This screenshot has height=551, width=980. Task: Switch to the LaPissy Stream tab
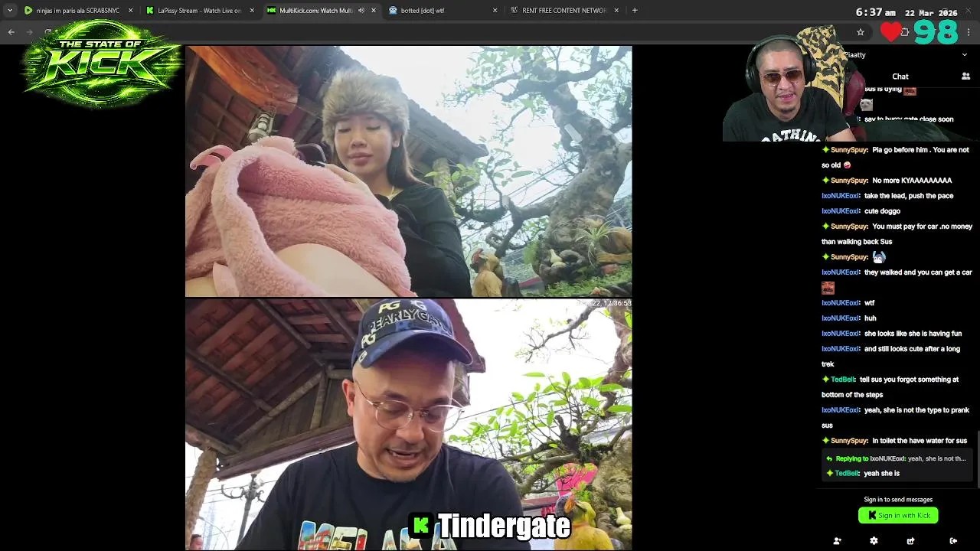[x=199, y=11]
